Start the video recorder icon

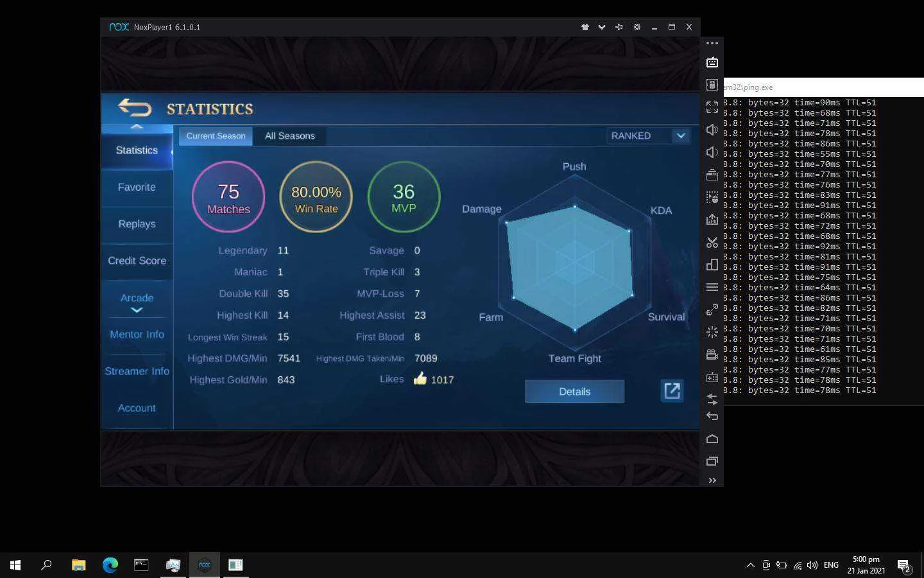coord(712,355)
